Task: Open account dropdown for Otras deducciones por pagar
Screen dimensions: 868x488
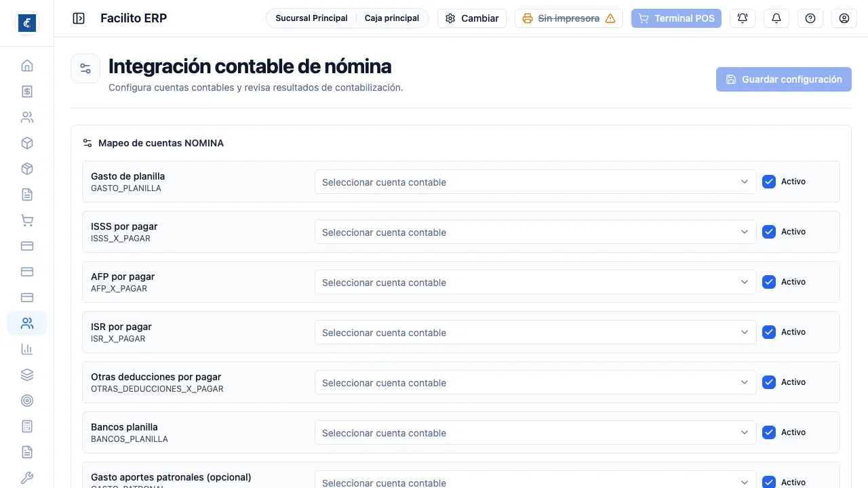Action: (x=536, y=382)
